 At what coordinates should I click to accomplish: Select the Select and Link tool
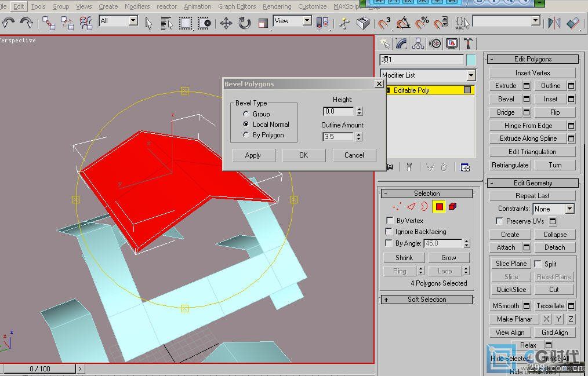[x=48, y=23]
